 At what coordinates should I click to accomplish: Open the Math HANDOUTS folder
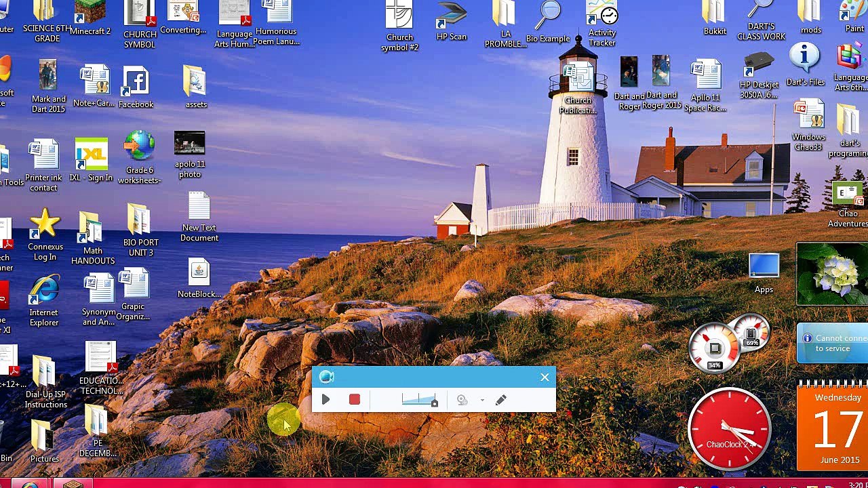coord(93,239)
